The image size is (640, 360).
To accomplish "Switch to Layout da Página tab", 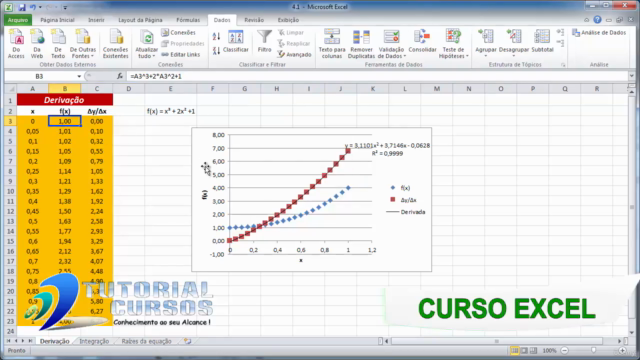I will (140, 20).
